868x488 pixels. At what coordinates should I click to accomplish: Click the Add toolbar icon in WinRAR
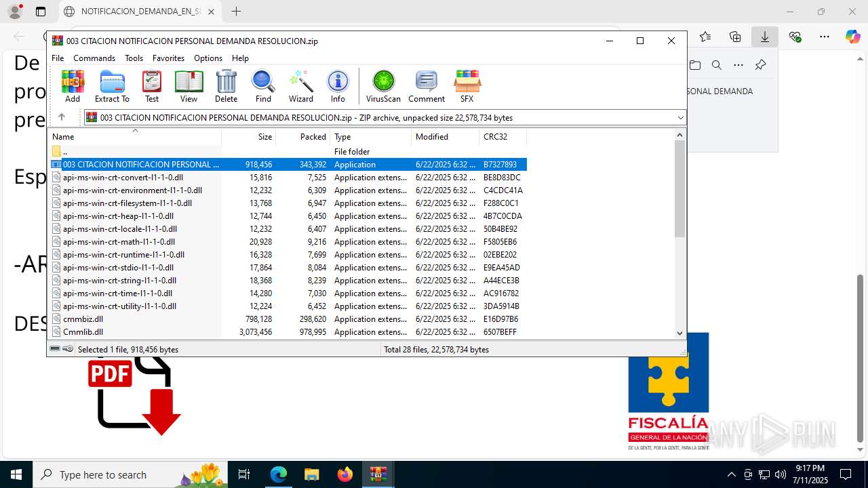coord(73,86)
